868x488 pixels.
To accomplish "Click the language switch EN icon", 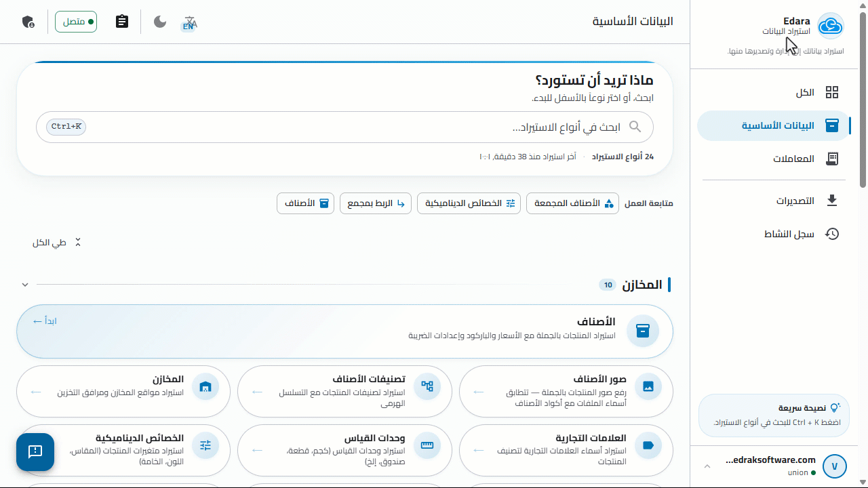I will (190, 23).
